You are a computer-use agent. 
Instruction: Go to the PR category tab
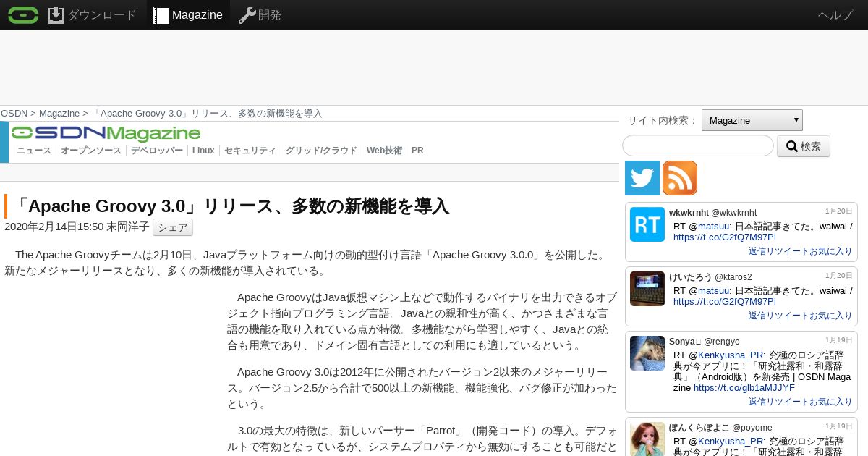click(x=417, y=151)
